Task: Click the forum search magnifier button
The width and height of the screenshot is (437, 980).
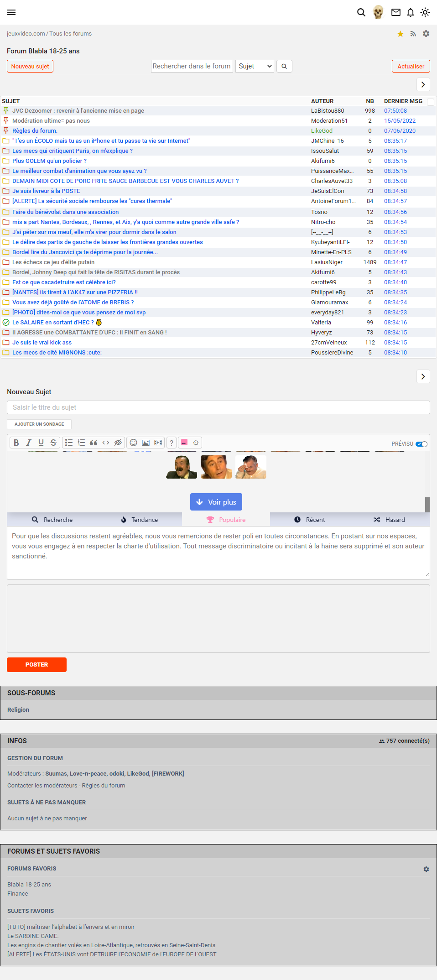Action: 284,66
